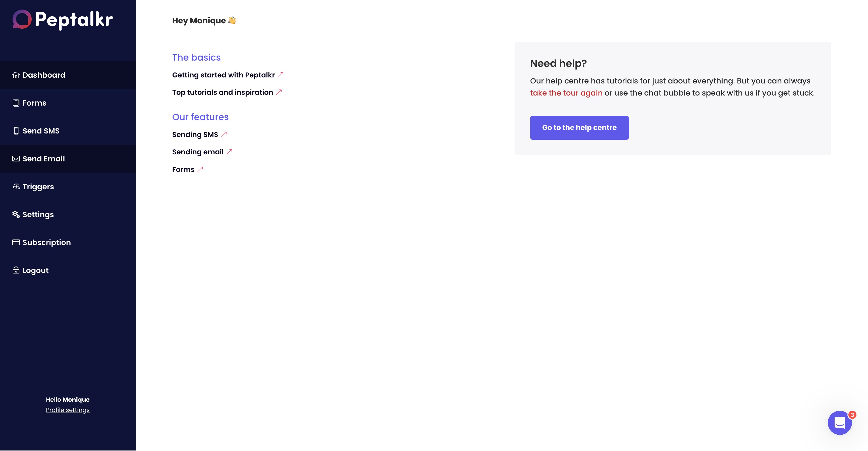This screenshot has height=451, width=868.
Task: Click the Subscription card icon
Action: click(16, 243)
